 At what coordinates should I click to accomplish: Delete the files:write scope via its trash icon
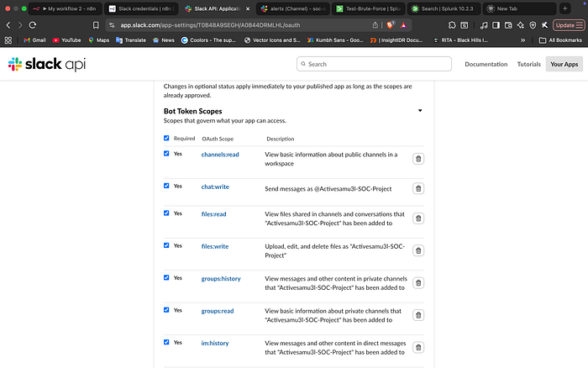pos(418,250)
